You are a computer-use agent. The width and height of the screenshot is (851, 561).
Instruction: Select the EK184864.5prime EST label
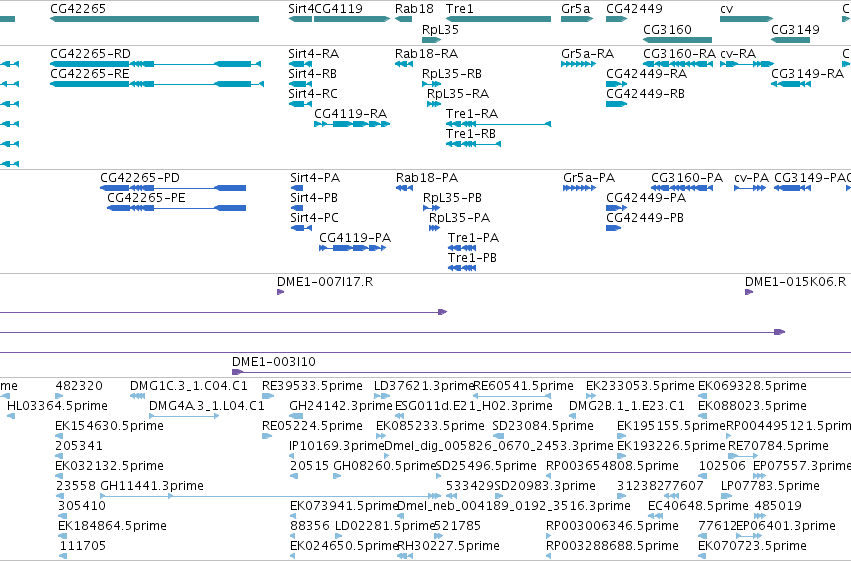[112, 526]
